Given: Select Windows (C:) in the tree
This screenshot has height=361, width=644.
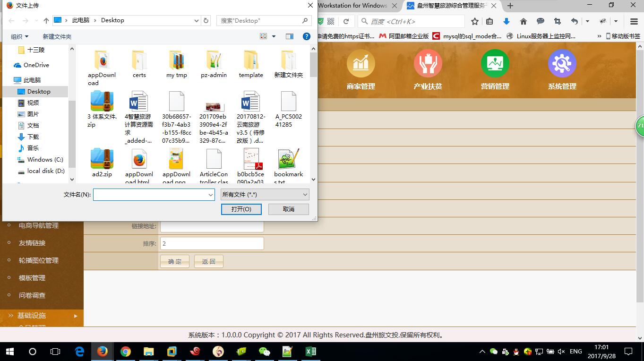Looking at the screenshot, I should tap(45, 160).
